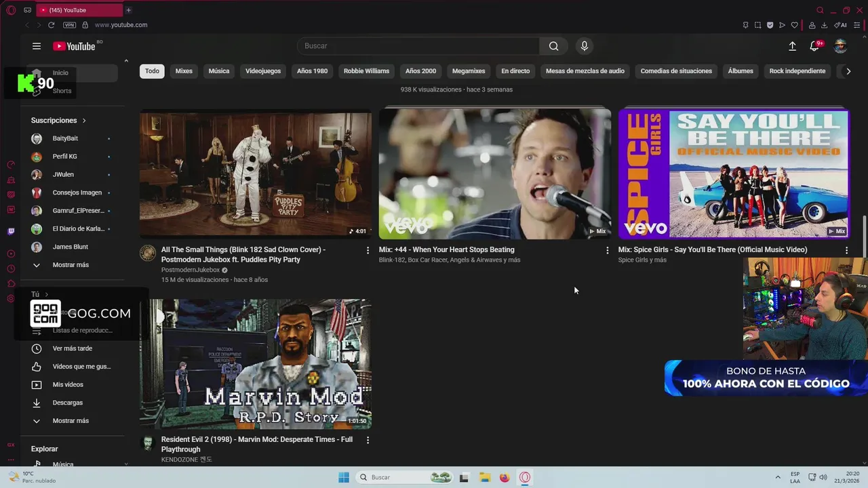Image resolution: width=868 pixels, height=488 pixels.
Task: Open the ad blocker shield icon
Action: 770,25
